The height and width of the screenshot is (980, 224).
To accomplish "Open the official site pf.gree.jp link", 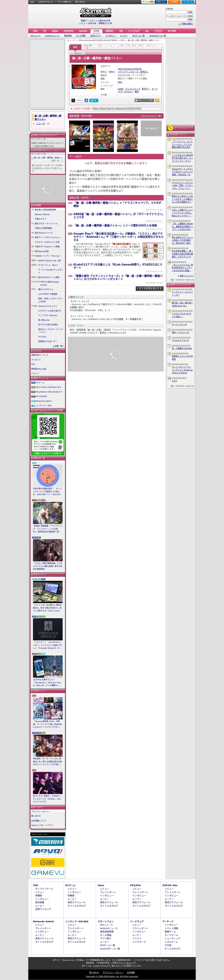I will 130,69.
